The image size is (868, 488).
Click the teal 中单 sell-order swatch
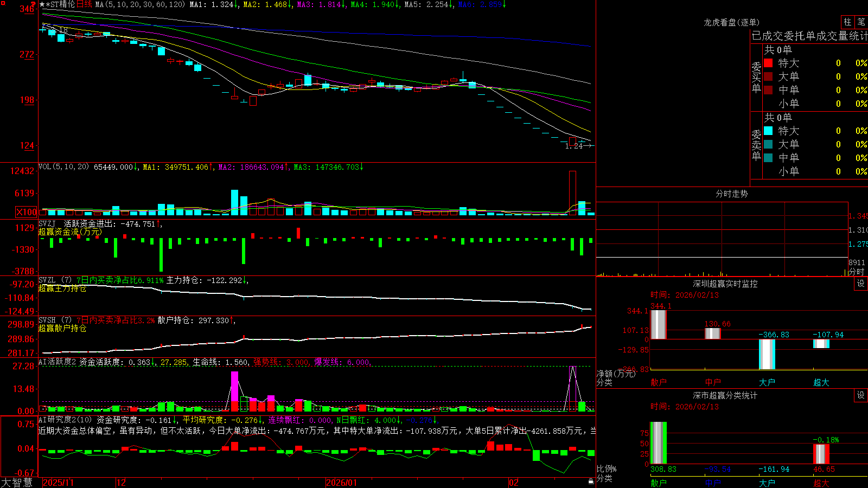768,157
